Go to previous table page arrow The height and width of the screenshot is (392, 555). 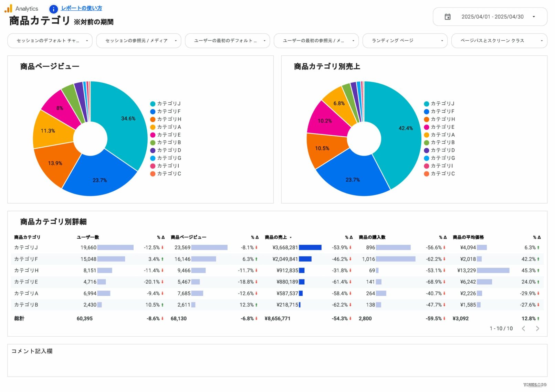523,329
